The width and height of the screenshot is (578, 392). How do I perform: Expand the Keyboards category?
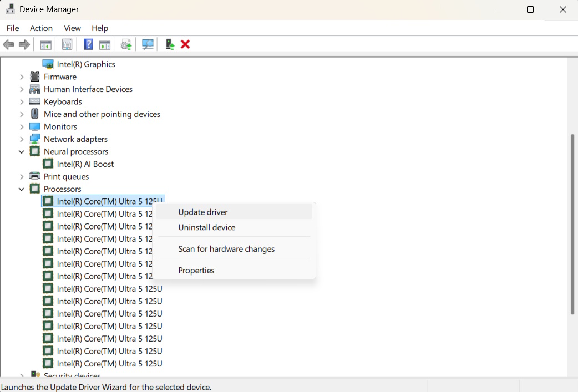pyautogui.click(x=22, y=101)
